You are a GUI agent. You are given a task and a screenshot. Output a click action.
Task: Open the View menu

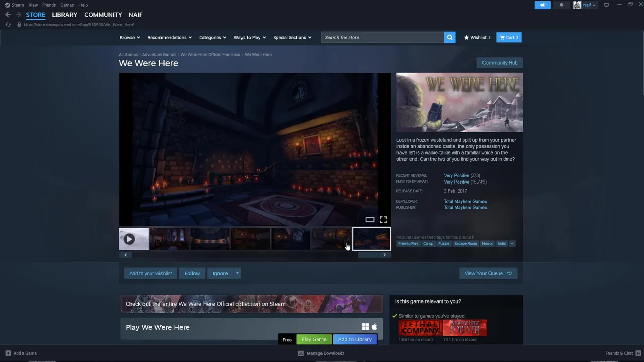click(x=33, y=5)
